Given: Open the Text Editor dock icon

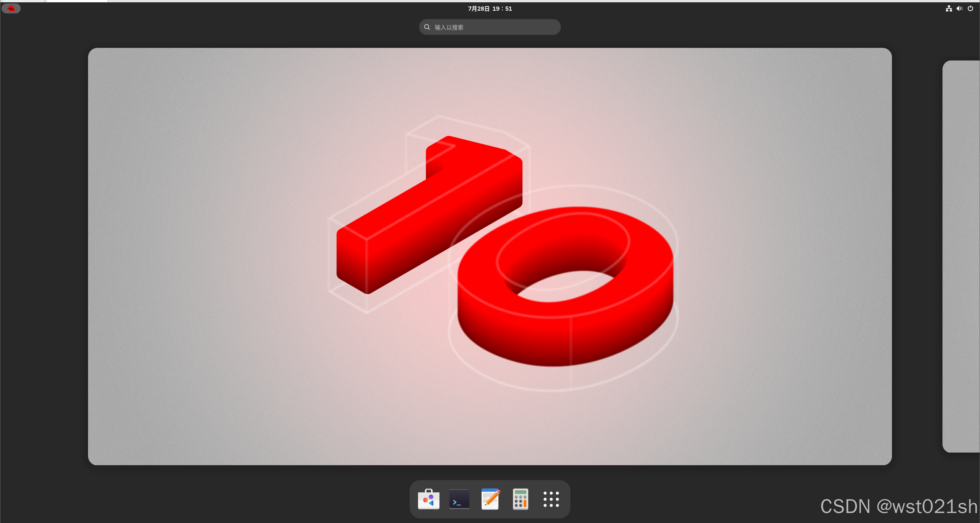Looking at the screenshot, I should (490, 499).
